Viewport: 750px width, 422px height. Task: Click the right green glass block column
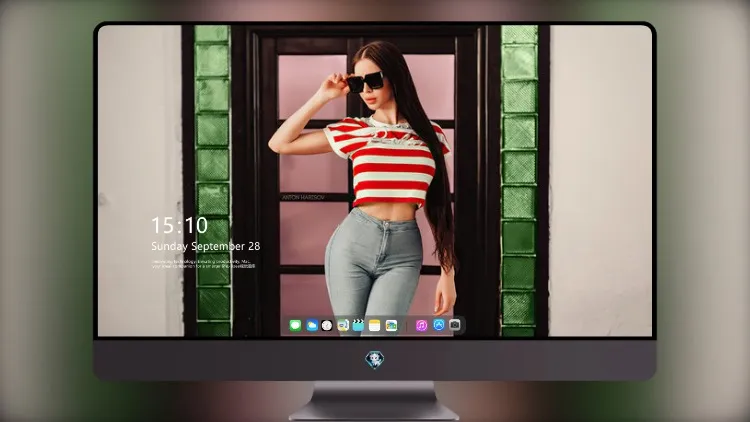[519, 181]
